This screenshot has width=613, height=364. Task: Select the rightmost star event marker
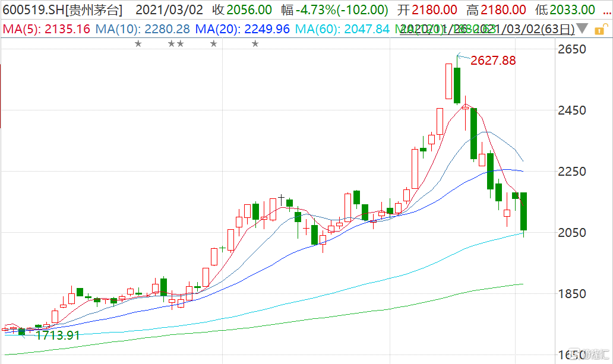pos(255,44)
